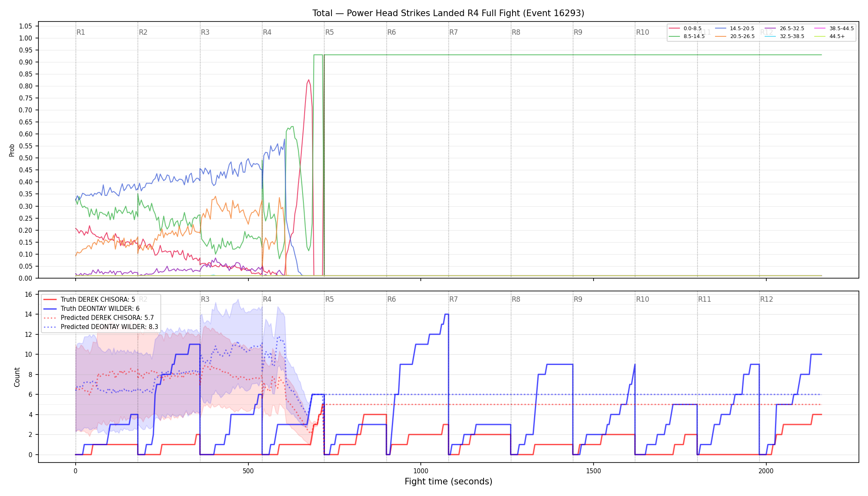868x496 pixels.
Task: Click the R4 round marker in the probability chart
Action: [267, 32]
